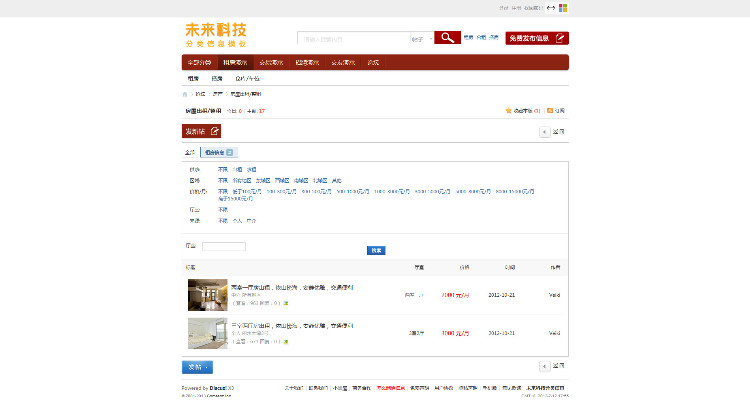
Task: Click the free publish info button
Action: tap(537, 38)
